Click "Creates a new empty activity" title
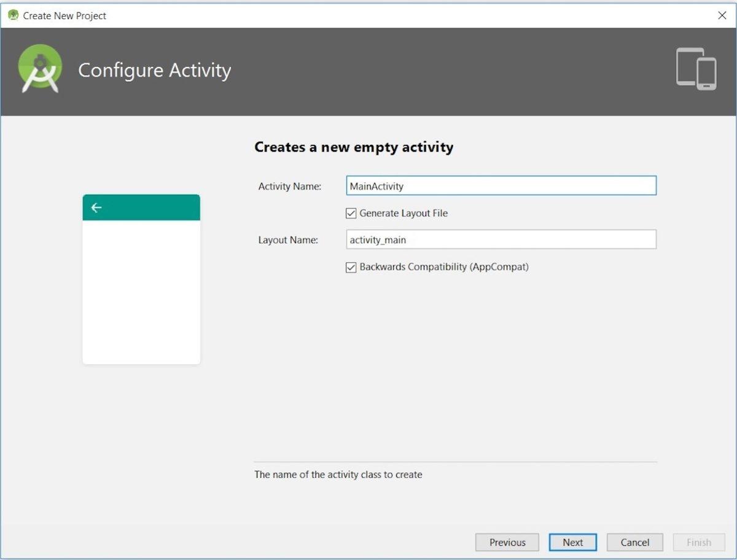The width and height of the screenshot is (737, 560). tap(354, 147)
